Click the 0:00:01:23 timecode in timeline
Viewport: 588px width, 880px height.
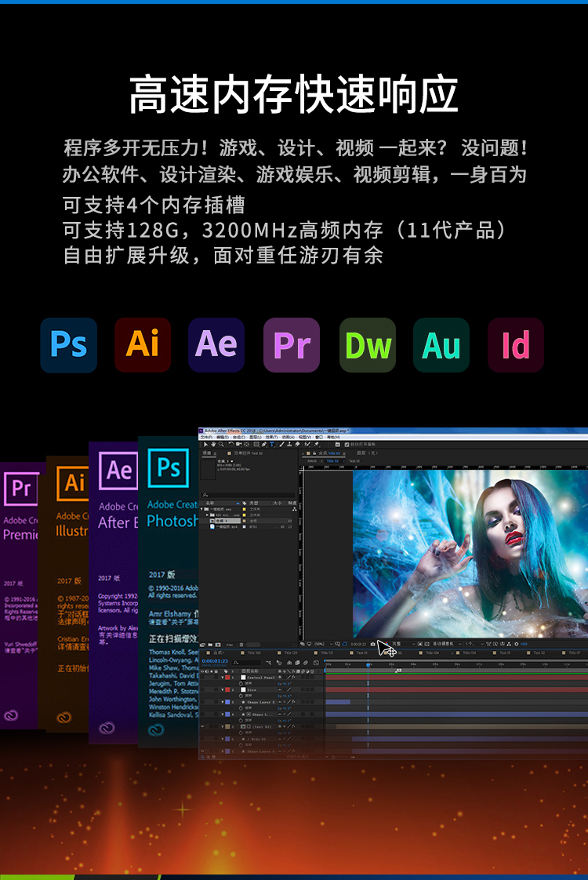tap(215, 661)
